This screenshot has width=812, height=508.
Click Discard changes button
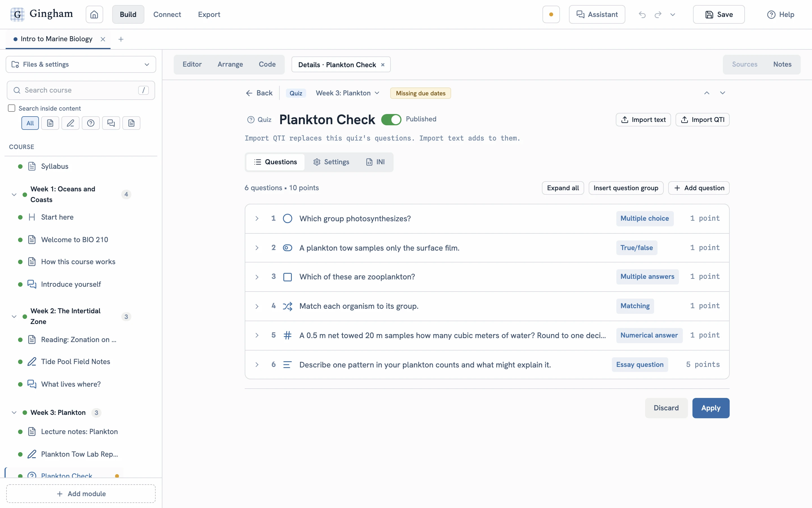(x=666, y=408)
